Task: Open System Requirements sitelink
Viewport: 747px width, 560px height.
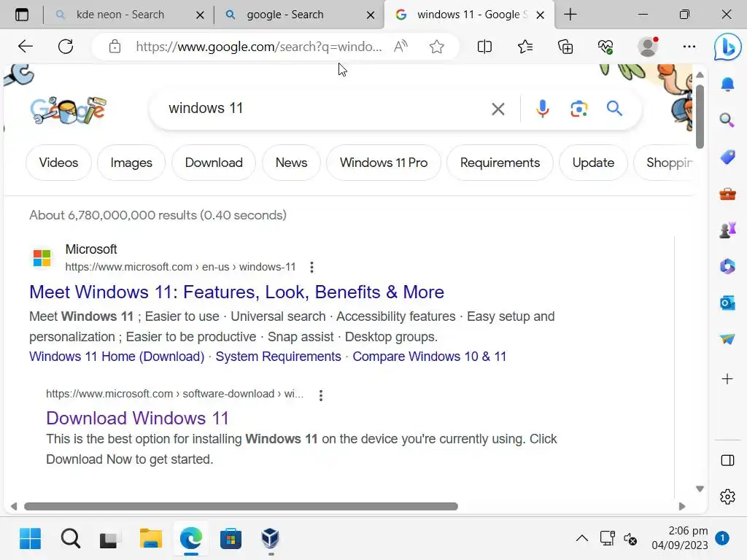Action: point(278,357)
